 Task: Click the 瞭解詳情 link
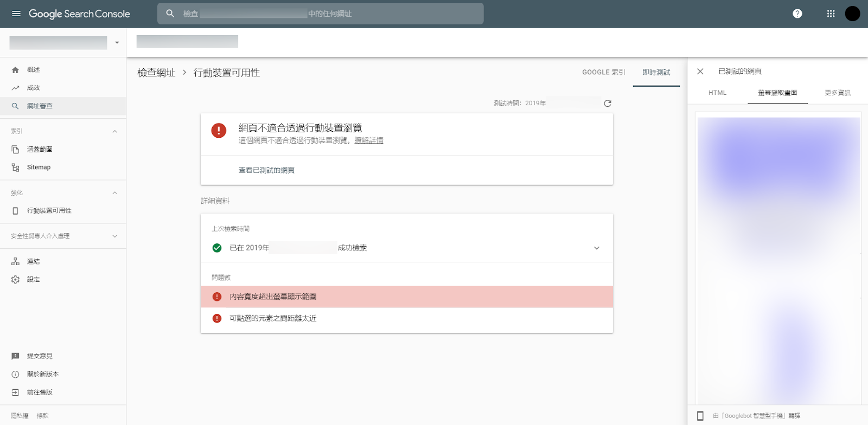pyautogui.click(x=369, y=140)
